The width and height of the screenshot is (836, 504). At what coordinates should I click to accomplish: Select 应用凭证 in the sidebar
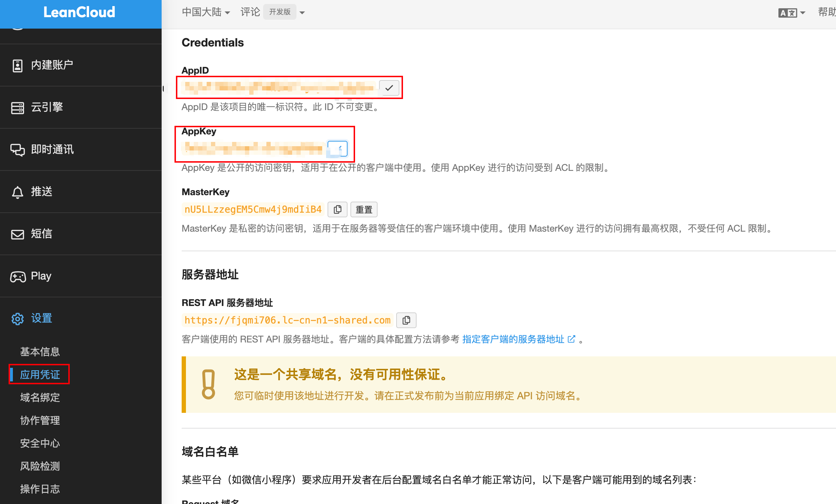[x=40, y=375]
